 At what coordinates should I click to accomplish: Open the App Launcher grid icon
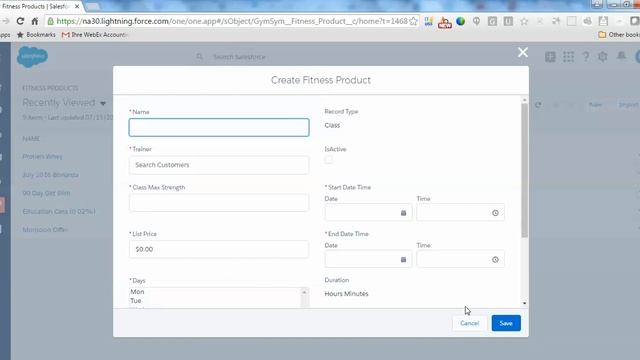(x=568, y=57)
